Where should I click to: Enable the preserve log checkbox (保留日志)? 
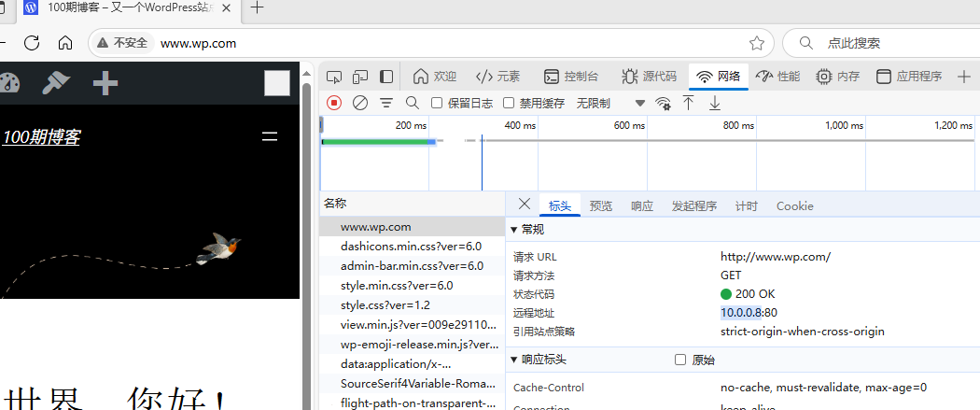437,103
